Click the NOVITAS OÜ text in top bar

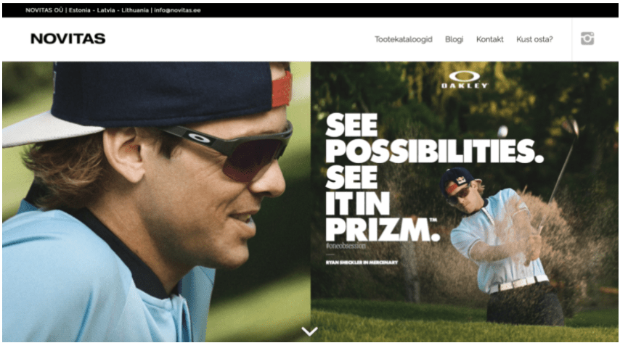click(44, 10)
